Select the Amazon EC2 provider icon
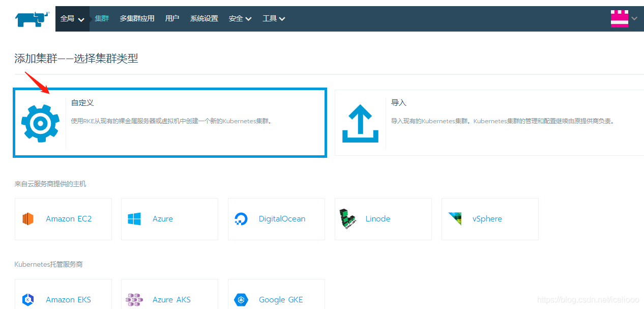 (28, 218)
